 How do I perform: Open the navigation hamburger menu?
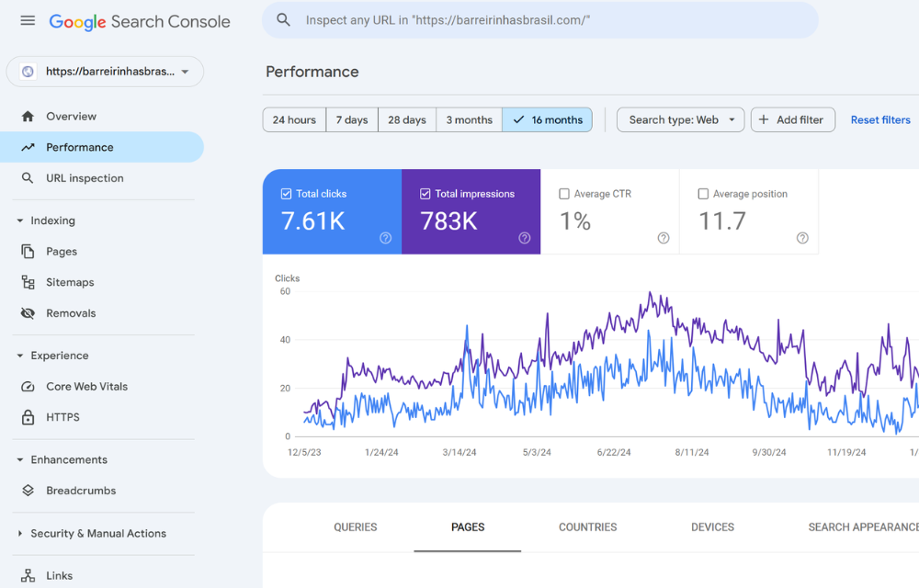click(x=27, y=21)
